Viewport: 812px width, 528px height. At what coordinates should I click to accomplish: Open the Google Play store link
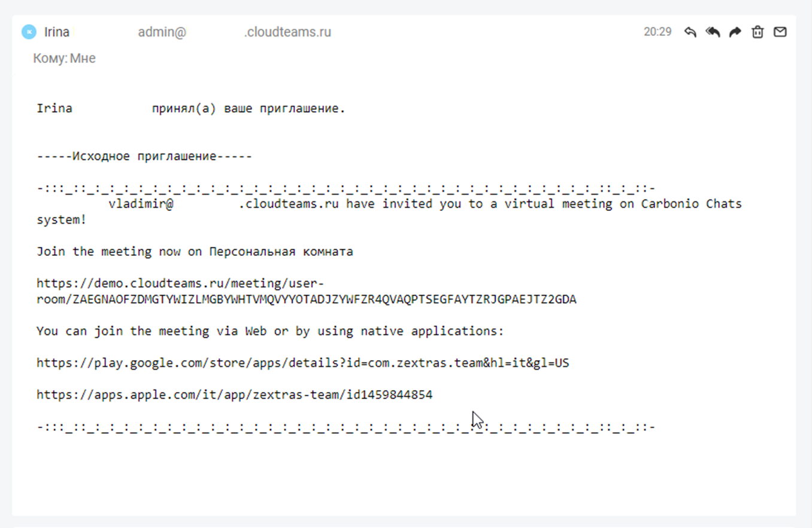point(302,363)
